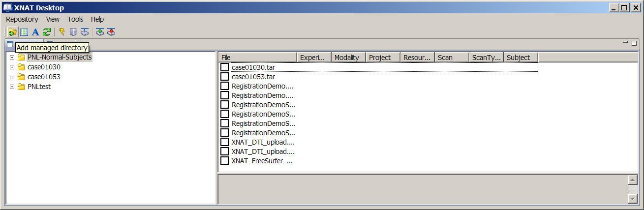
Task: Click the drive icon with green up arrow
Action: (x=100, y=32)
